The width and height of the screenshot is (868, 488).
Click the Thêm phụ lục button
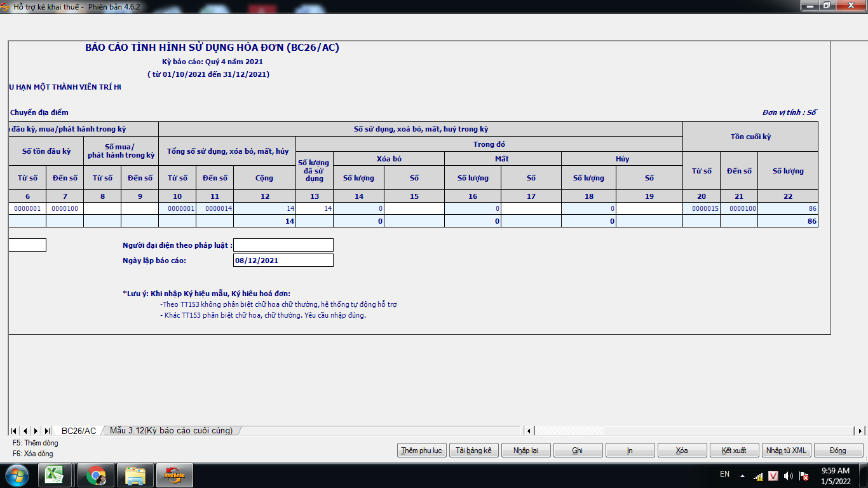point(421,451)
